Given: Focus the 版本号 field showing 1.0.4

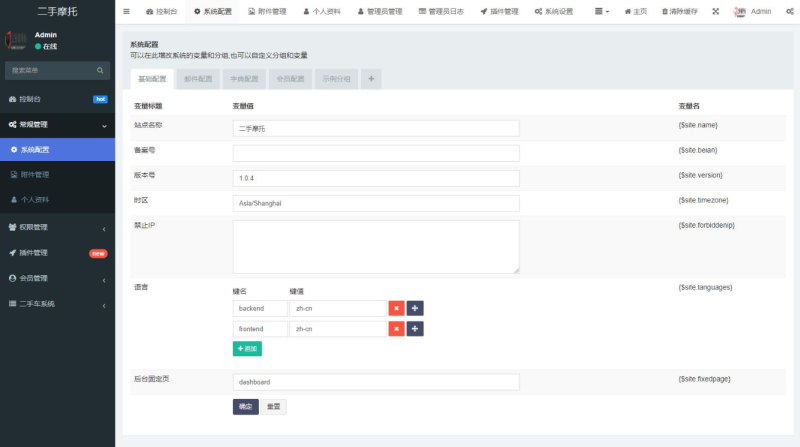Looking at the screenshot, I should (x=376, y=178).
